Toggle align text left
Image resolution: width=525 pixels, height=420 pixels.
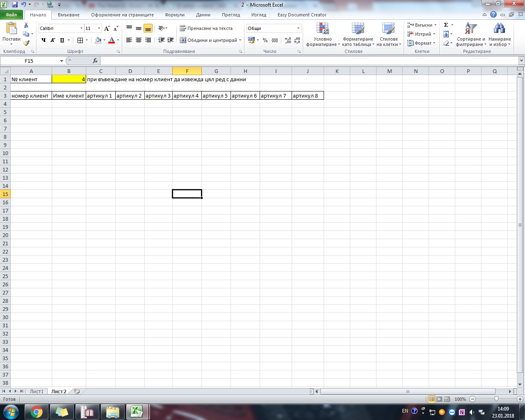(x=129, y=40)
